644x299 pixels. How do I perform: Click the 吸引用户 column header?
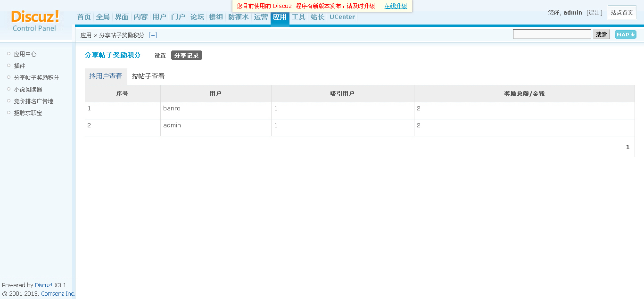[x=342, y=94]
